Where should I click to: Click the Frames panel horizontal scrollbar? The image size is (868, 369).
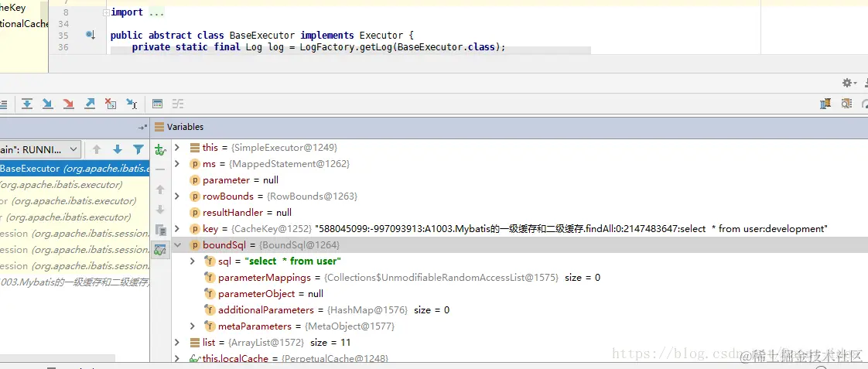pos(57,358)
